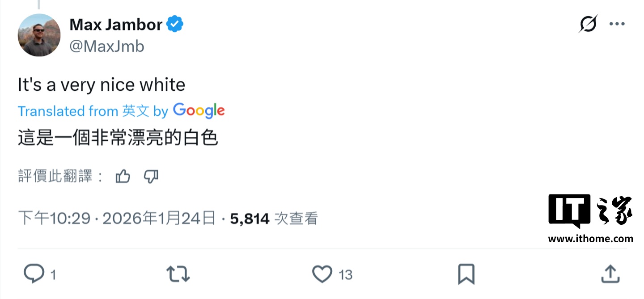The height and width of the screenshot is (299, 644).
Task: Open the Grok explain icon
Action: pos(588,24)
